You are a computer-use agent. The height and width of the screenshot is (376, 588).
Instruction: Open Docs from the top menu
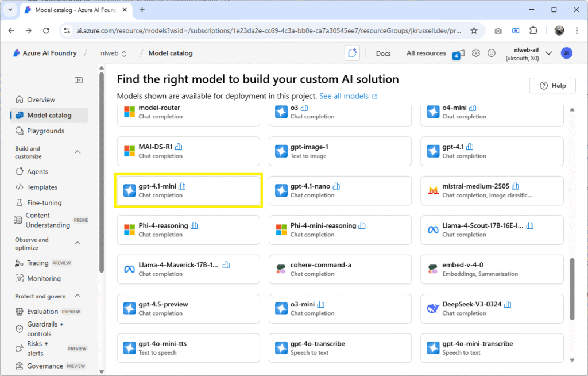(x=383, y=53)
